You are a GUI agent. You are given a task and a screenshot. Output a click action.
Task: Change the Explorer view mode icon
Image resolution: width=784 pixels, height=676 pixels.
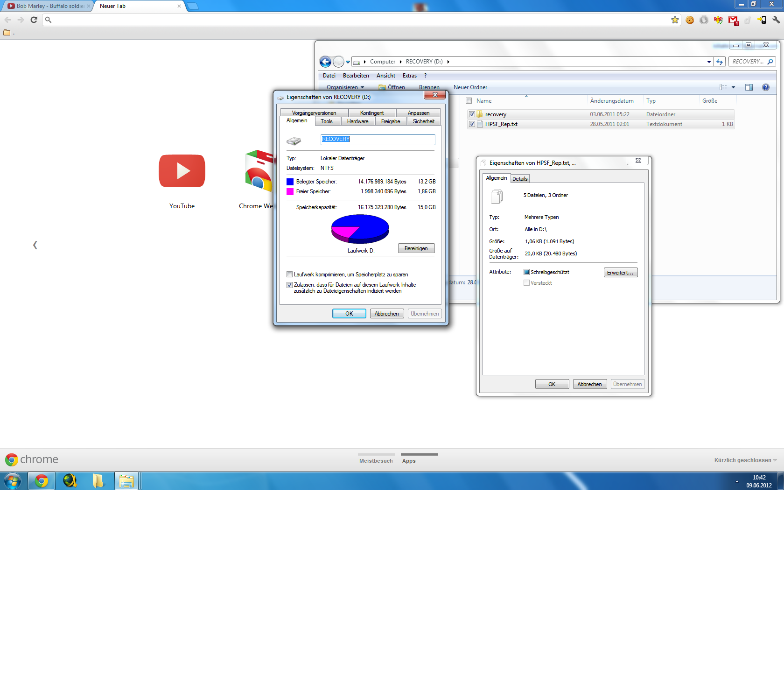[723, 87]
